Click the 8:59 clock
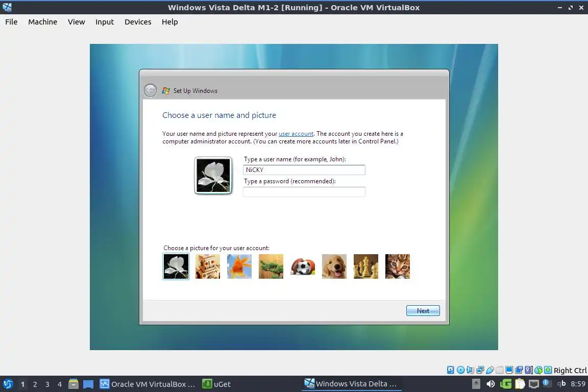 [x=578, y=384]
